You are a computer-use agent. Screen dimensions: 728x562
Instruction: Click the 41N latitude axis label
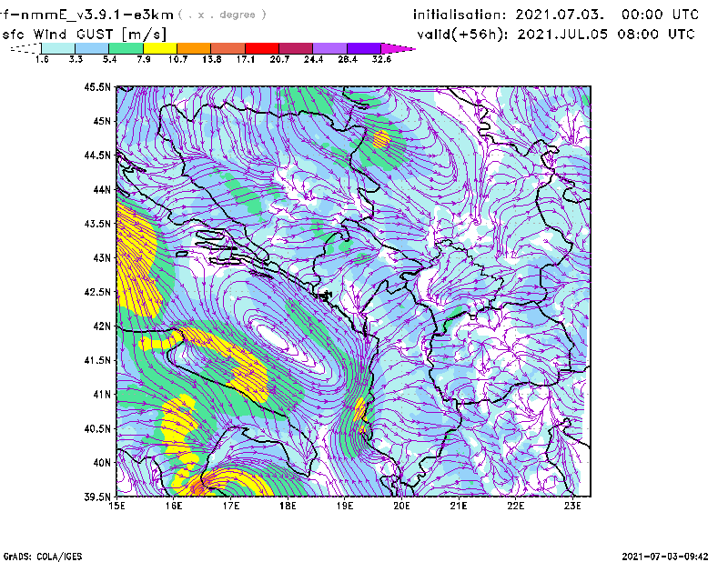point(102,394)
